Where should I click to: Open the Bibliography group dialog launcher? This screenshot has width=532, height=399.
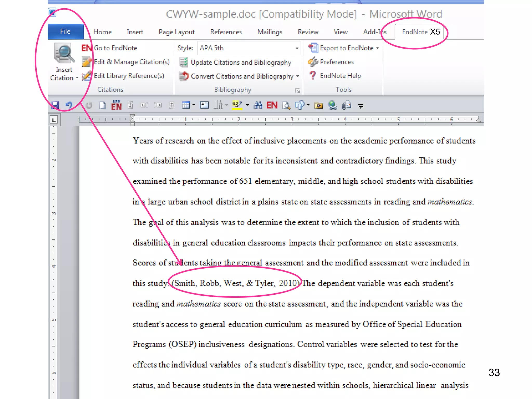point(297,90)
